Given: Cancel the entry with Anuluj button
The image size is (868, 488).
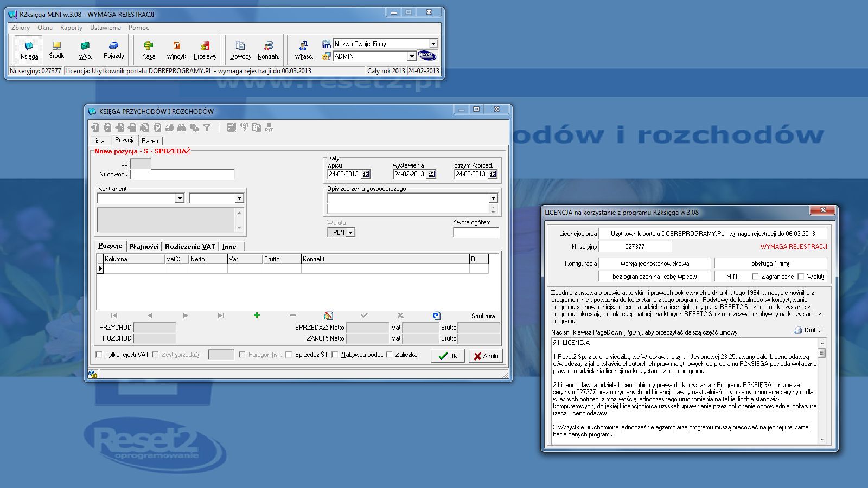Looking at the screenshot, I should tap(486, 356).
